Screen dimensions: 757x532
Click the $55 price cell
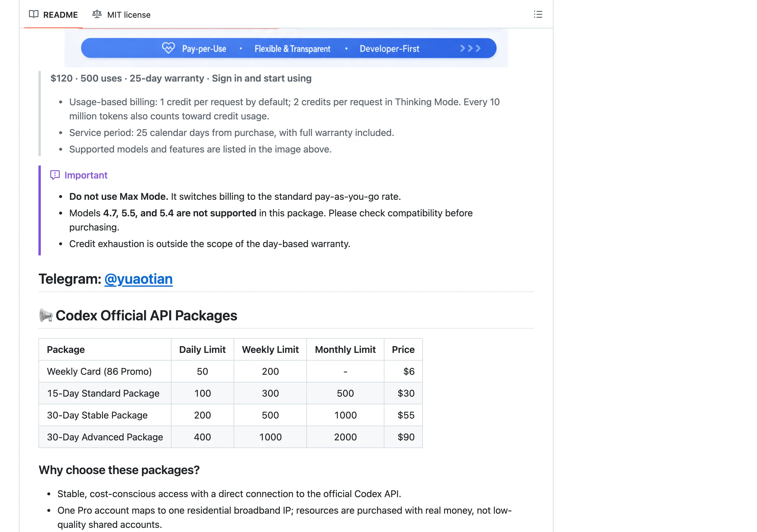point(403,415)
